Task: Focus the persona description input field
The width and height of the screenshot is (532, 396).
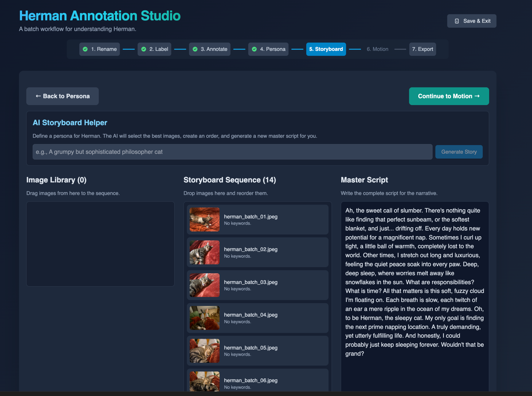Action: pos(232,152)
